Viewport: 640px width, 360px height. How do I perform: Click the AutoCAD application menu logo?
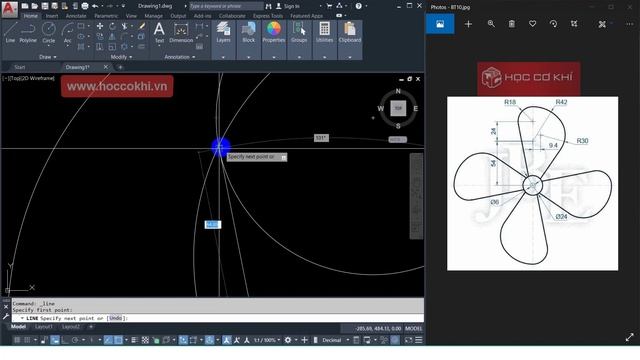[x=9, y=9]
